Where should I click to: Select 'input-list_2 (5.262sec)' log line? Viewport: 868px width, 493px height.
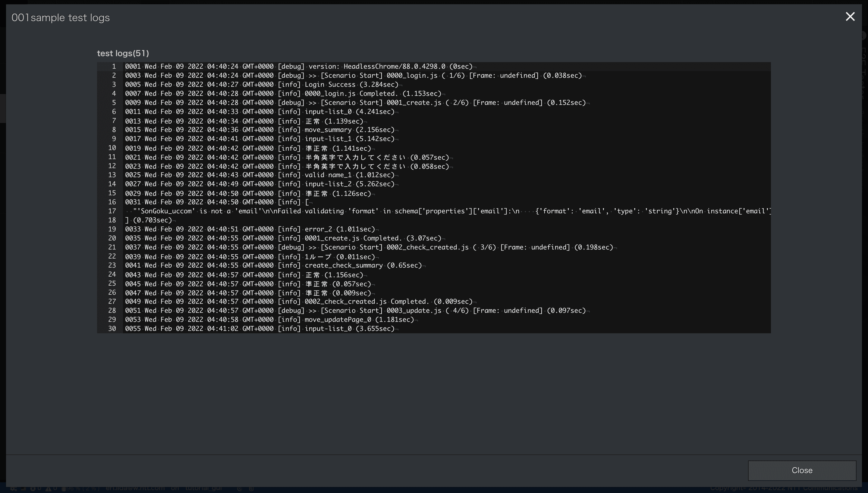coord(262,184)
